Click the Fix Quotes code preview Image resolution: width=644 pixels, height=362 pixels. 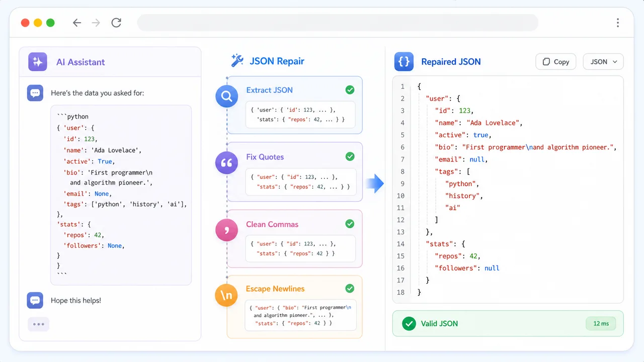point(300,182)
